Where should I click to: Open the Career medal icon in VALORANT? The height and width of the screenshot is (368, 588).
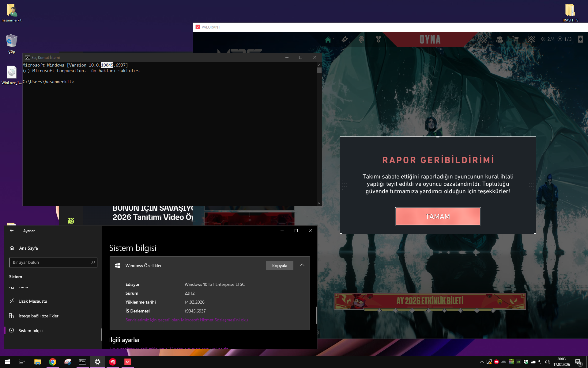pos(378,39)
